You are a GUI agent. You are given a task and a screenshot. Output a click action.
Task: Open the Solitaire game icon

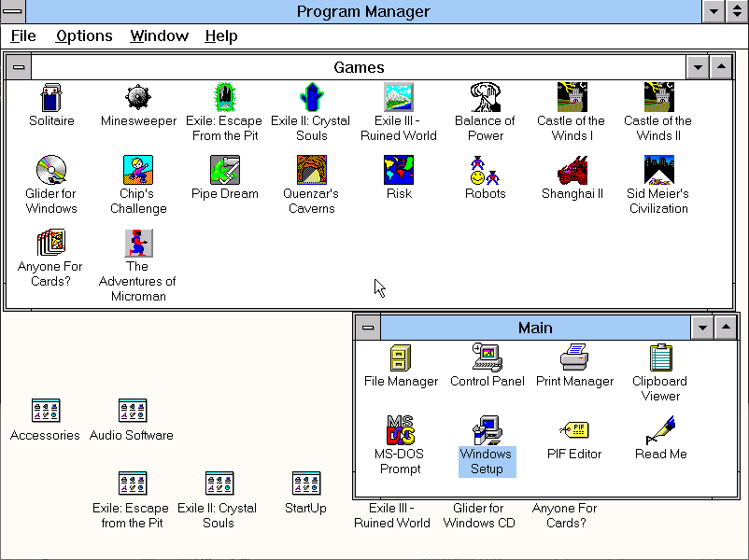point(51,97)
